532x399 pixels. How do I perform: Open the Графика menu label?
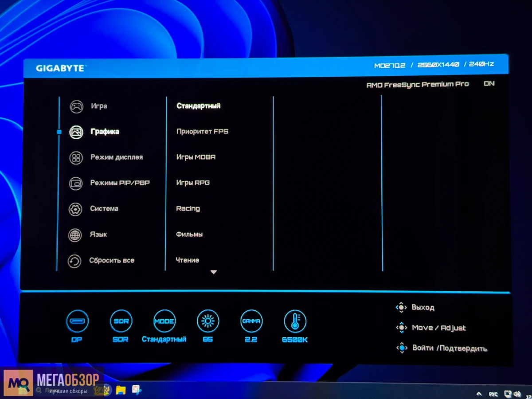pyautogui.click(x=105, y=132)
